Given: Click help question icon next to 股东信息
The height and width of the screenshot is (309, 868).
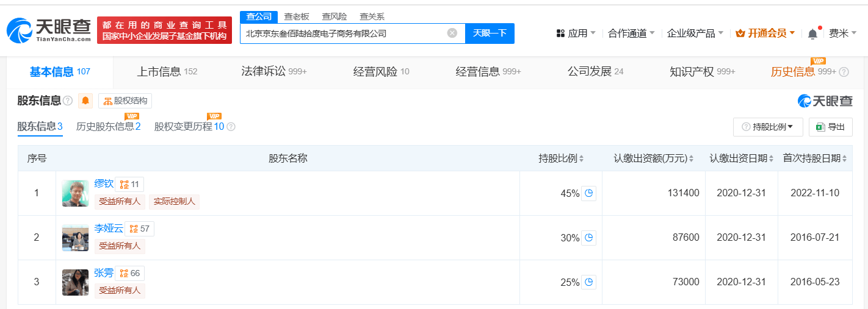Looking at the screenshot, I should [x=68, y=101].
